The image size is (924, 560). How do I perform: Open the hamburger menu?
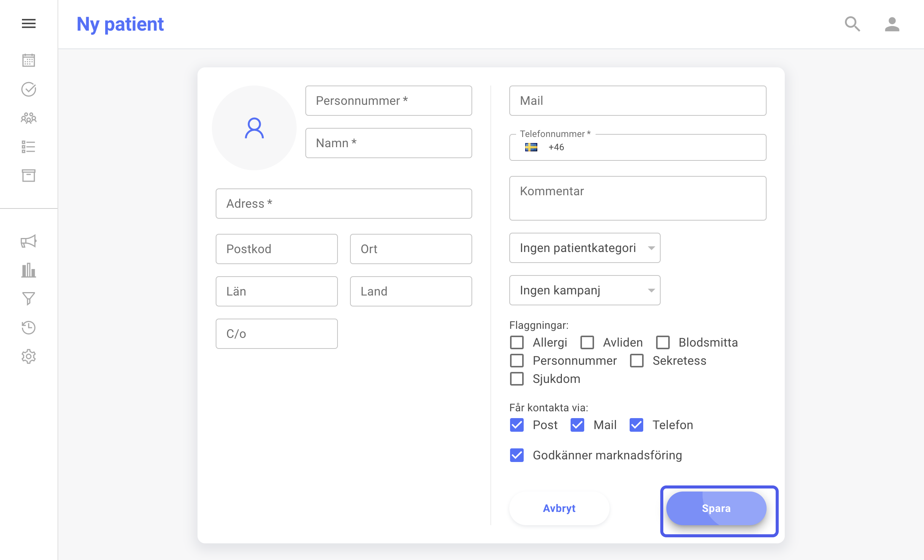pyautogui.click(x=28, y=23)
